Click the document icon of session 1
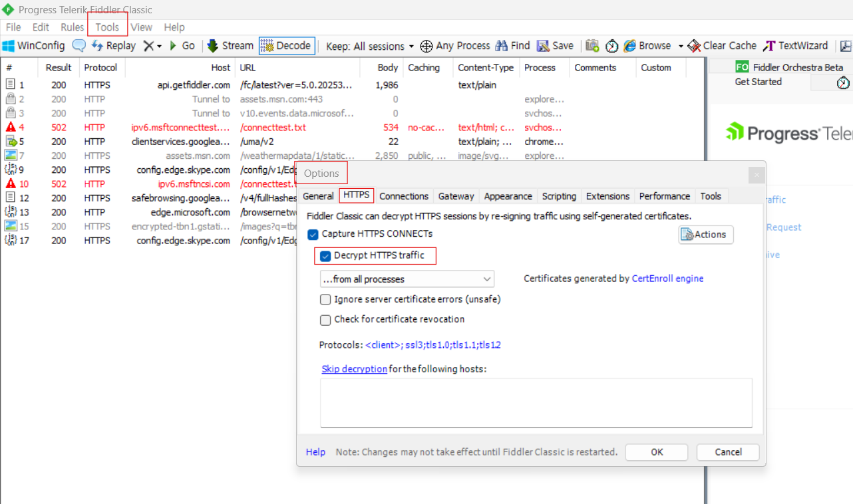This screenshot has height=504, width=853. [11, 84]
